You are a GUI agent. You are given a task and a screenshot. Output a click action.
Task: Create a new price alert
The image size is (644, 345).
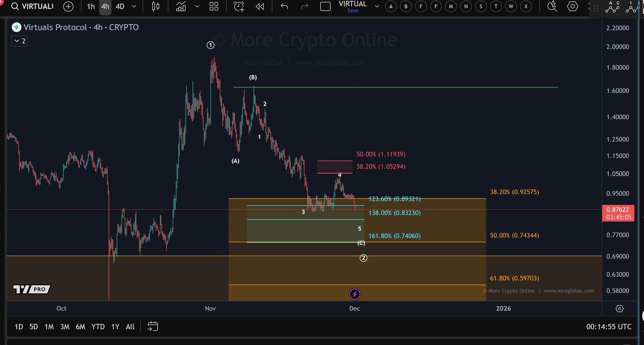[239, 6]
